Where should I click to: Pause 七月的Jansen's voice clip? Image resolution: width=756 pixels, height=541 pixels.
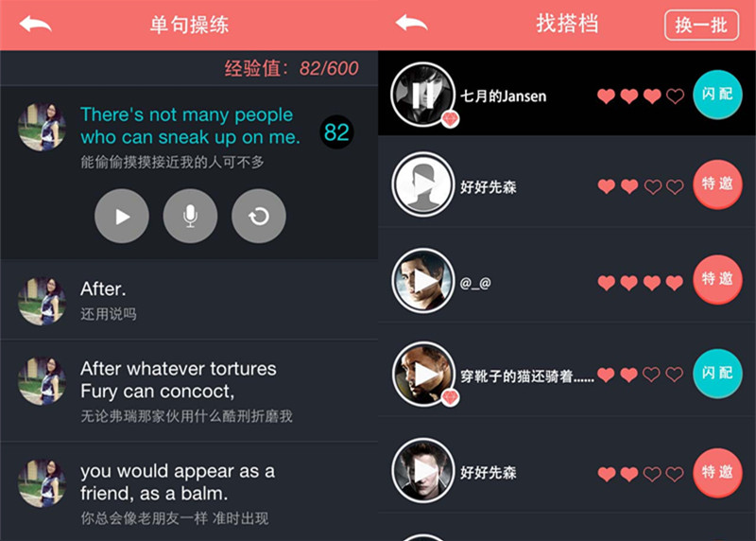pyautogui.click(x=422, y=95)
